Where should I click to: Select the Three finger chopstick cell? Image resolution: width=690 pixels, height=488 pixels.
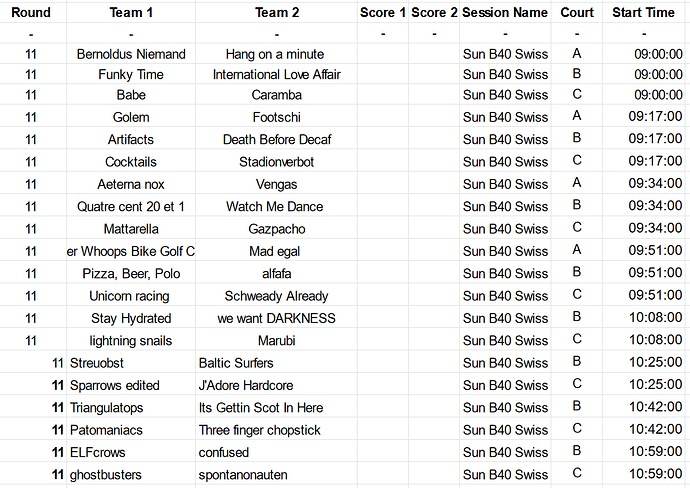tap(276, 430)
